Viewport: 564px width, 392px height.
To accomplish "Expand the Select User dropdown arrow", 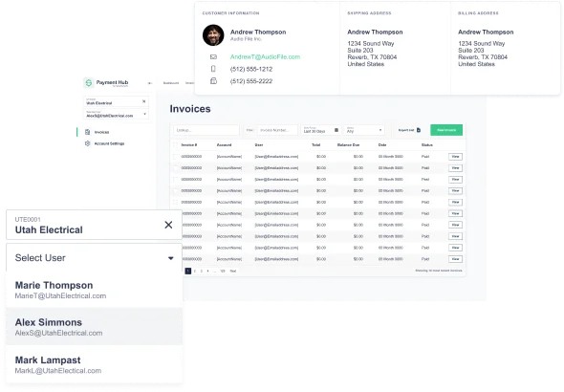I will click(171, 258).
